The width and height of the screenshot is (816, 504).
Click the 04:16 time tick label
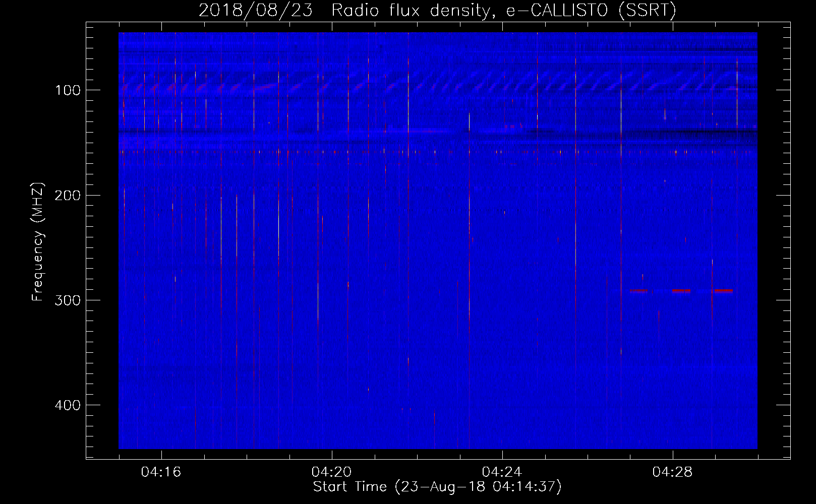(x=161, y=472)
